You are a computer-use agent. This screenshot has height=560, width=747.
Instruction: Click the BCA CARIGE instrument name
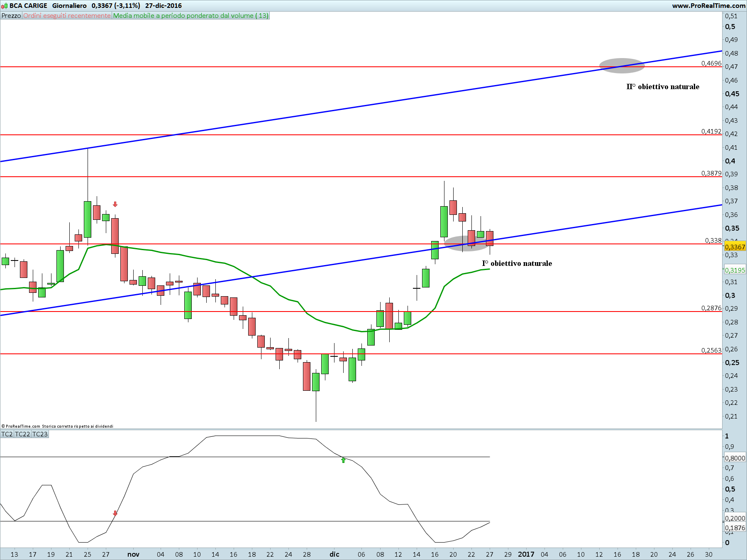[28, 6]
